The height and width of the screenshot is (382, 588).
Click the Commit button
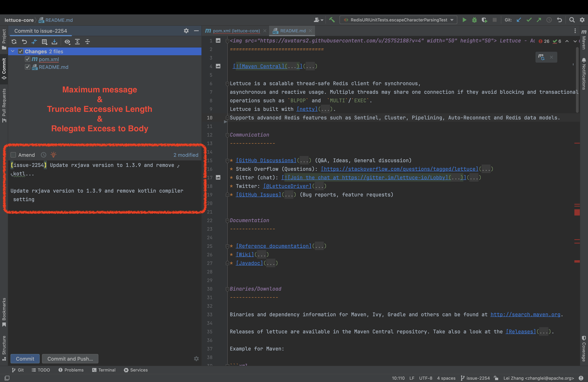tap(25, 358)
